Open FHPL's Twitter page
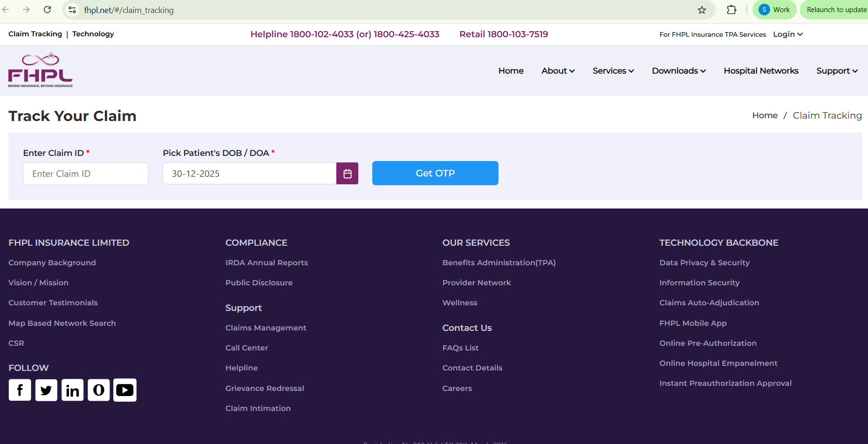The image size is (868, 444). [x=46, y=390]
